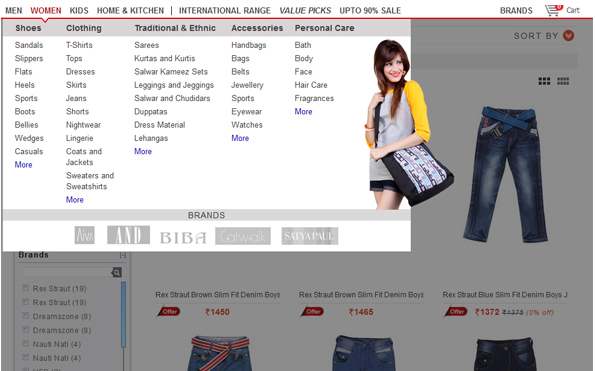Show more Accessories categories
The height and width of the screenshot is (371, 595).
[240, 138]
